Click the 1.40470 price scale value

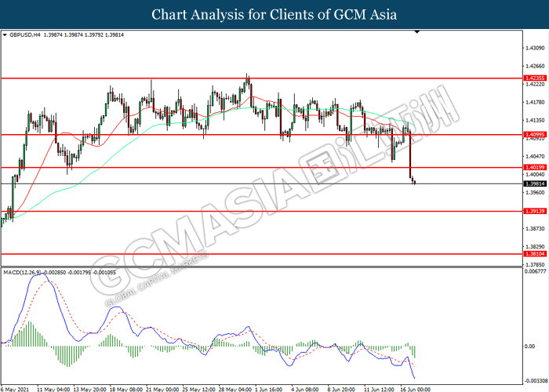click(x=536, y=157)
